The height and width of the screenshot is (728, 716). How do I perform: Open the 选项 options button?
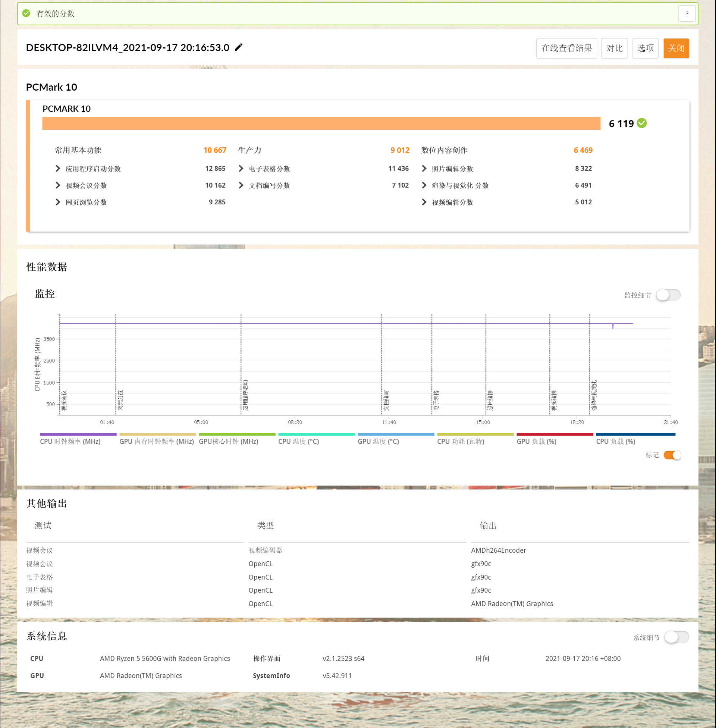(x=645, y=48)
